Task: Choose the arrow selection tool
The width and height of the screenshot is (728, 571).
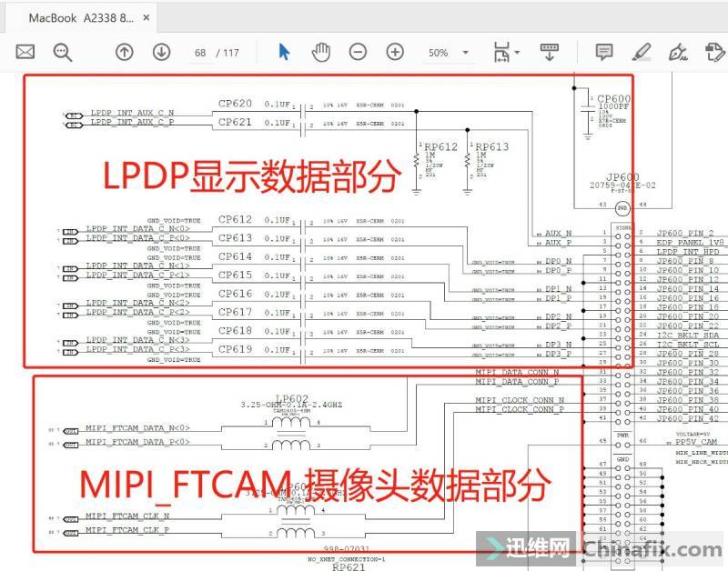Action: click(x=284, y=52)
